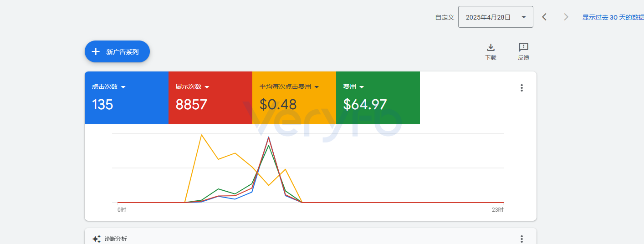Click 显示过去 30 天的数据 link
This screenshot has width=644, height=244.
[x=613, y=17]
